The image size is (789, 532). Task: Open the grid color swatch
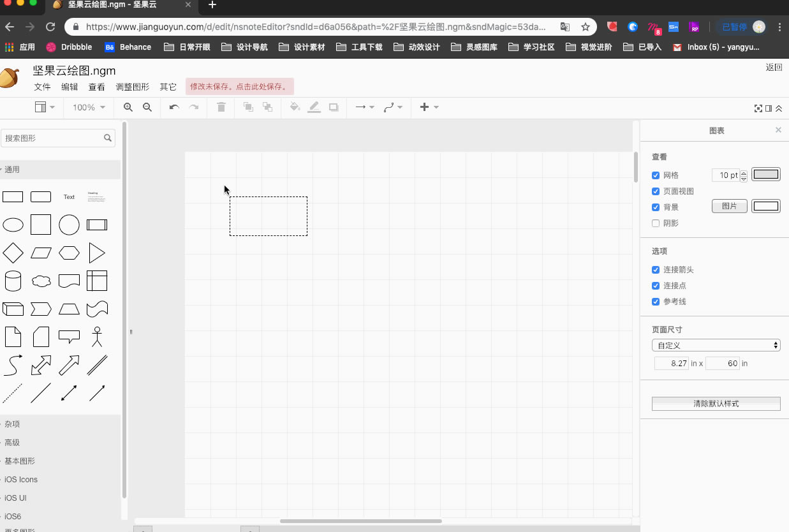(x=765, y=175)
